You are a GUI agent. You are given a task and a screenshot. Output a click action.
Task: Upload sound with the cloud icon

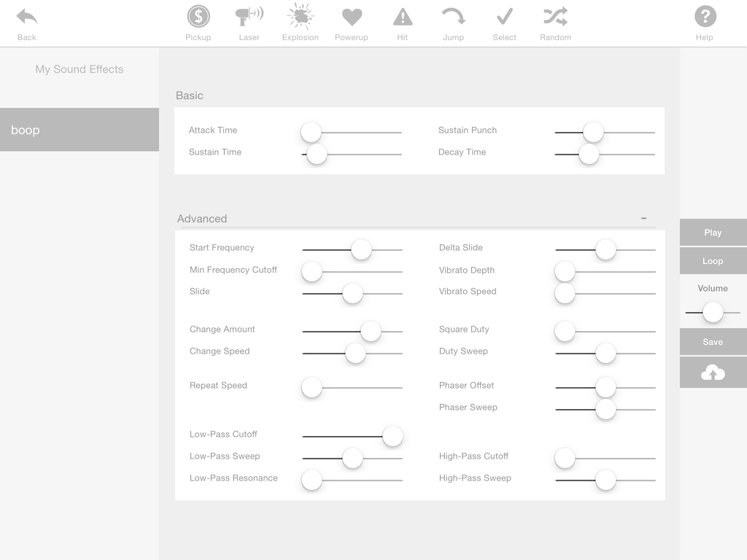(713, 373)
